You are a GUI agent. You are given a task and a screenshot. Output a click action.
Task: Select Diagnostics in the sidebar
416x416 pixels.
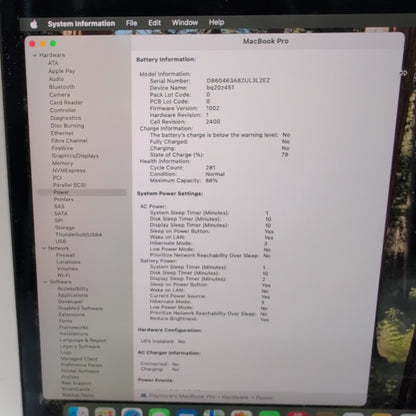pyautogui.click(x=66, y=118)
